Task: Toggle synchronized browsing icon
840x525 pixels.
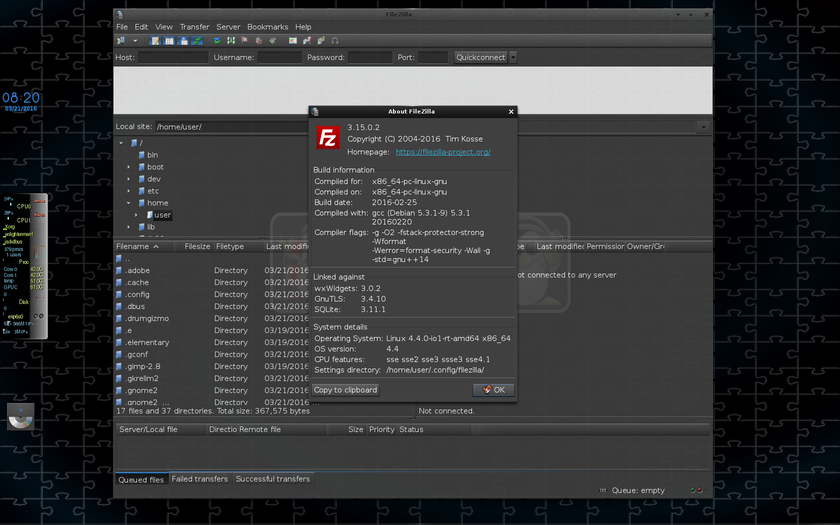Action: tap(321, 41)
